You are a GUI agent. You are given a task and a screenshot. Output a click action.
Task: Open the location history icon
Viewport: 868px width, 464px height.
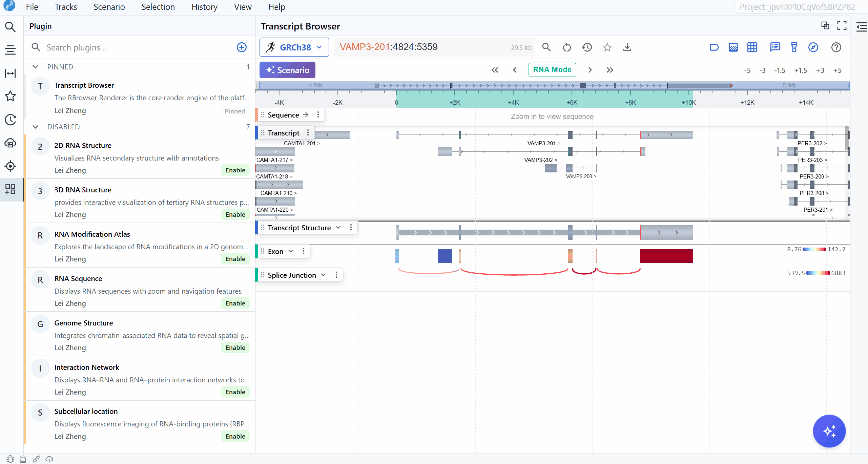(x=587, y=47)
